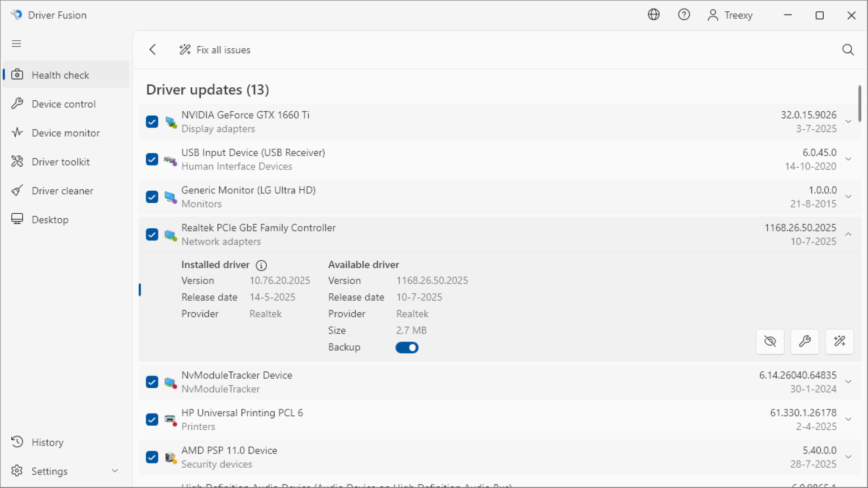868x488 pixels.
Task: Click Fix all issues button
Action: [x=215, y=50]
